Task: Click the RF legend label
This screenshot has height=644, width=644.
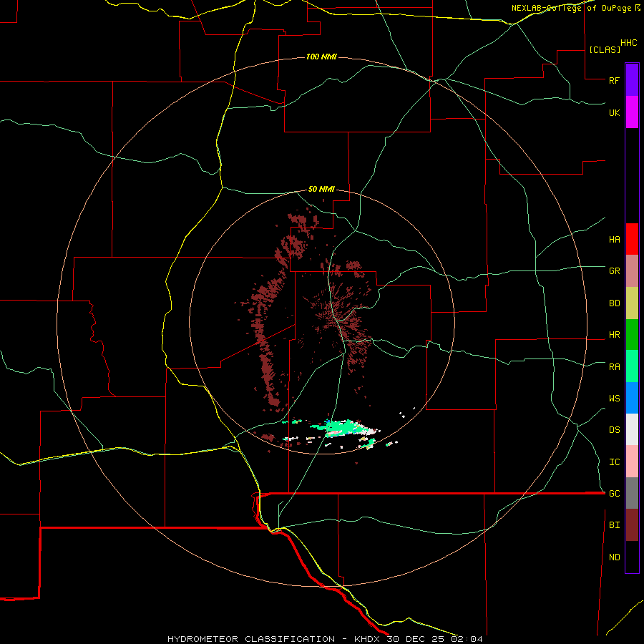Action: [x=614, y=80]
